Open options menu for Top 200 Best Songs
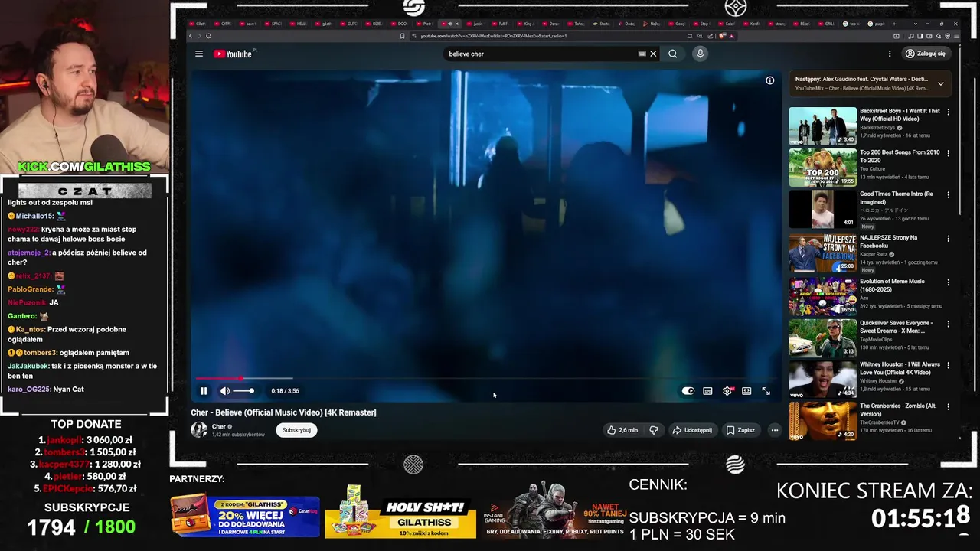980x551 pixels. [x=949, y=153]
